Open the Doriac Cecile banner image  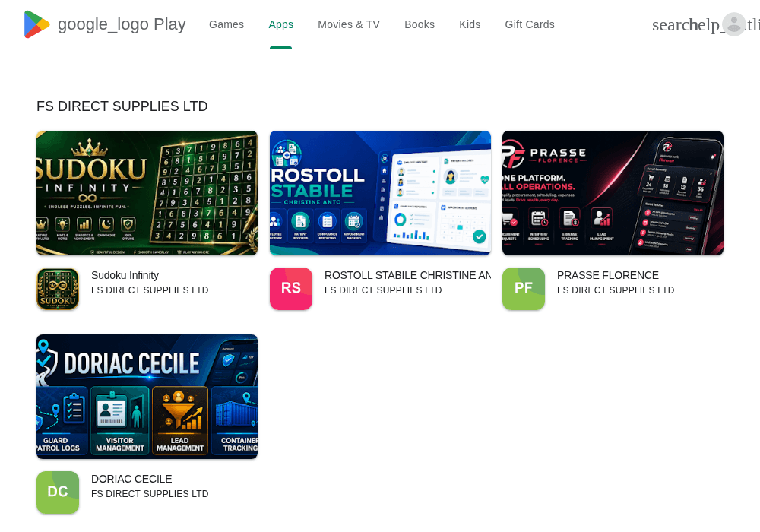coord(147,396)
